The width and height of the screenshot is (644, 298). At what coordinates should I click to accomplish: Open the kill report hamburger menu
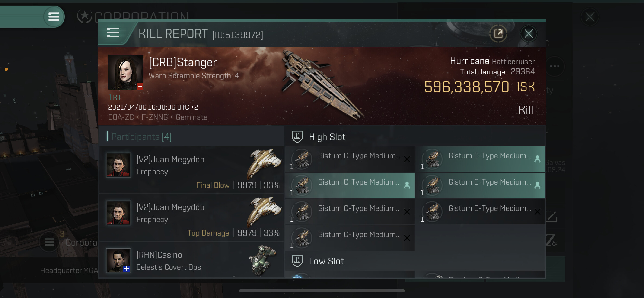tap(112, 33)
